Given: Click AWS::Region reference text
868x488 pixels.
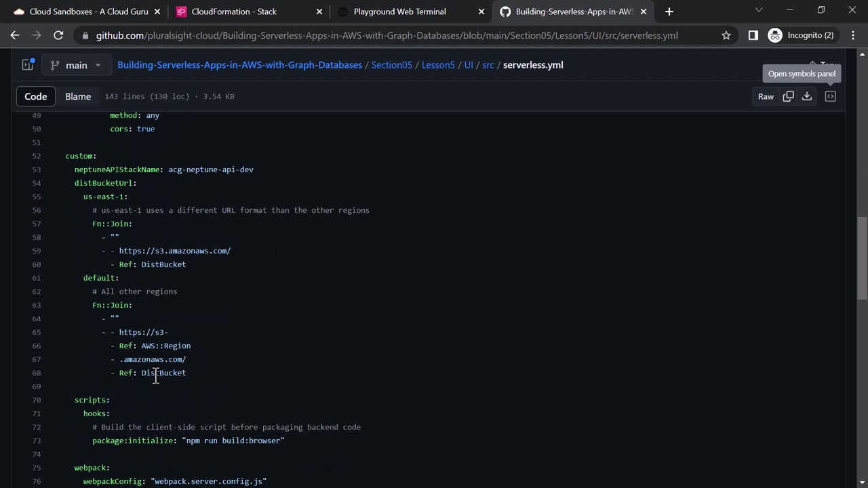Looking at the screenshot, I should pos(166,346).
